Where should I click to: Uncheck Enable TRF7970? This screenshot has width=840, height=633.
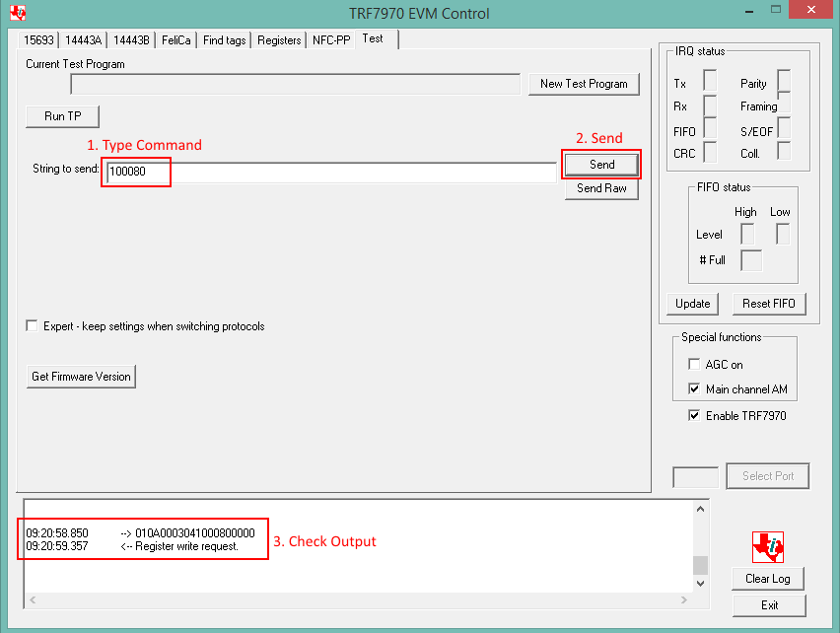coord(694,415)
